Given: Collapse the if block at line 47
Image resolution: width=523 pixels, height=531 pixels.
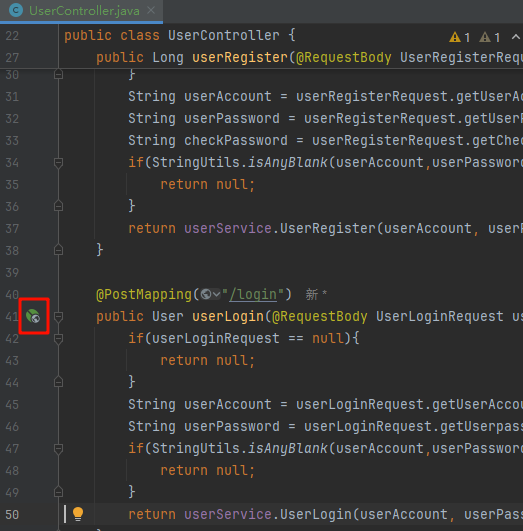Looking at the screenshot, I should 58,448.
